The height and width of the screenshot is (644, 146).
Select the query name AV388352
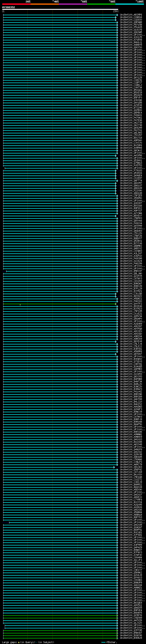[8, 7]
